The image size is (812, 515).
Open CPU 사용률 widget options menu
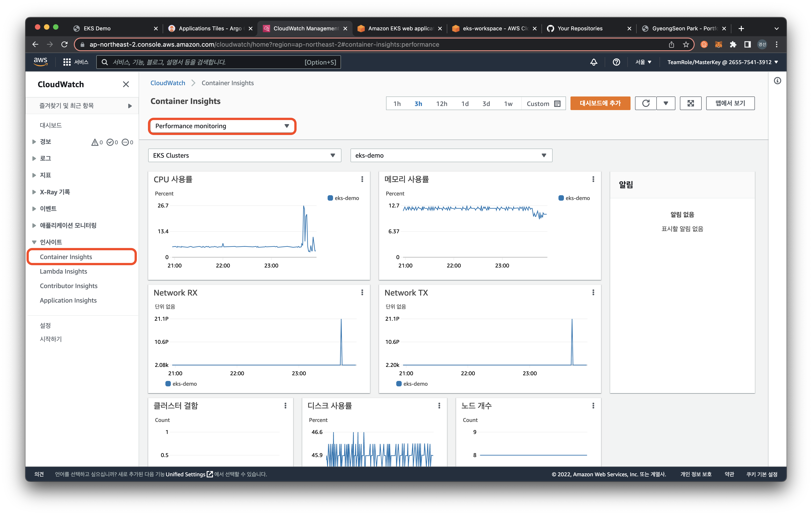362,179
